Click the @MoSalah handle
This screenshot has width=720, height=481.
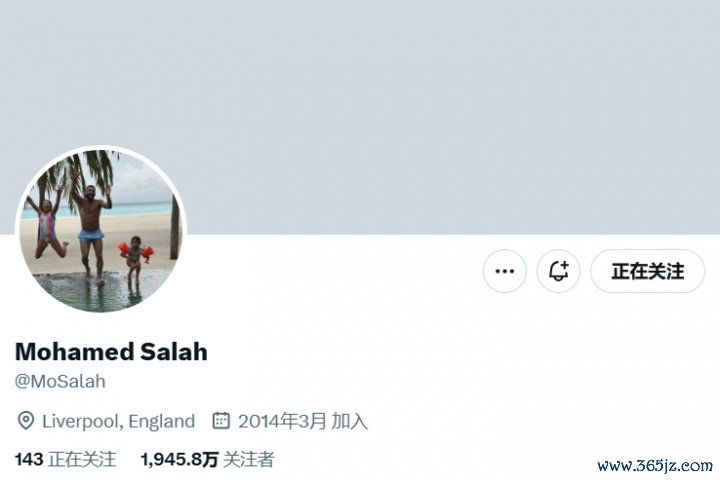tap(60, 381)
